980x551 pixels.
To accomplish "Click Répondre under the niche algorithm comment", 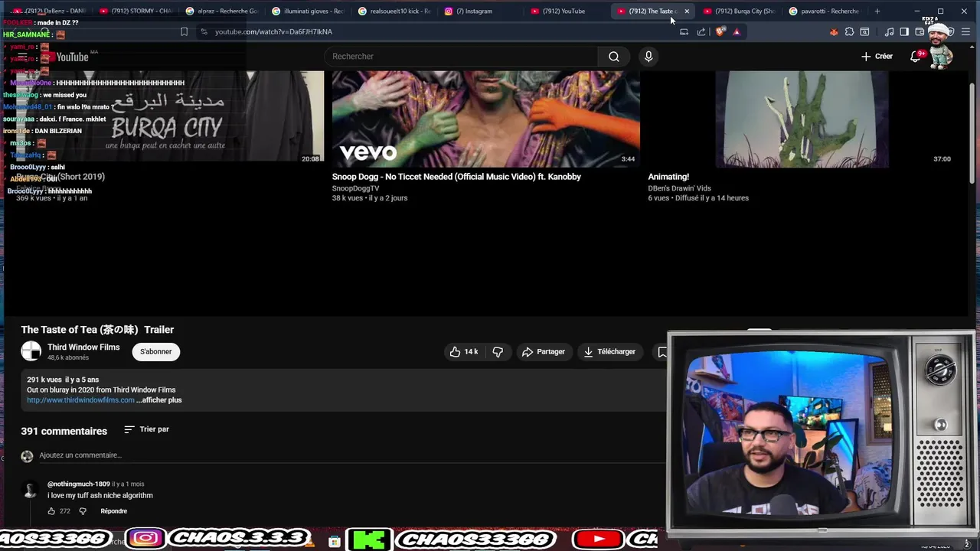I will click(113, 511).
